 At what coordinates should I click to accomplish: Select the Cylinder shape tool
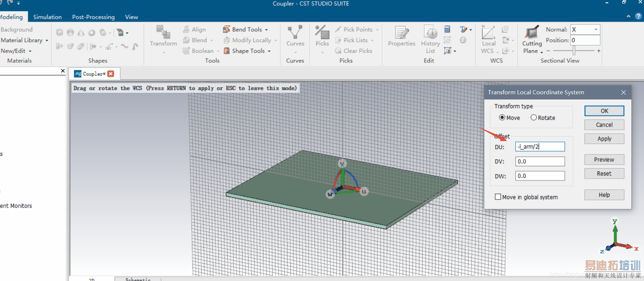pos(103,32)
